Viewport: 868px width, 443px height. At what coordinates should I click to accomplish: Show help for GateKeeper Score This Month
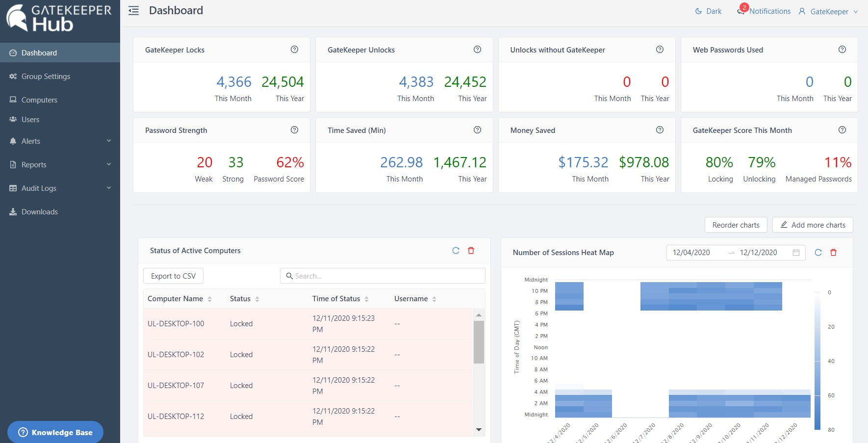(x=842, y=130)
